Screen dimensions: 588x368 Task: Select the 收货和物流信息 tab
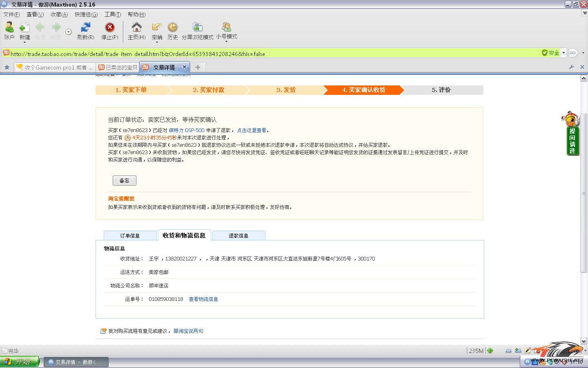click(x=184, y=235)
